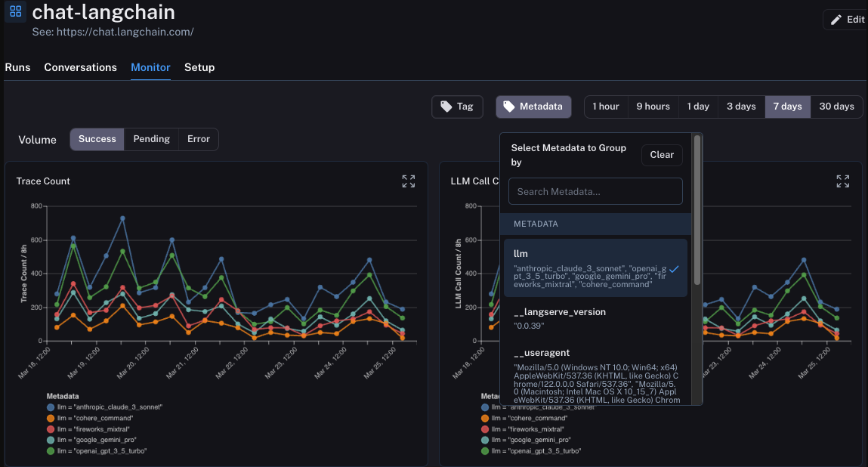Set time range to 9 hours
This screenshot has height=467, width=868.
click(653, 107)
